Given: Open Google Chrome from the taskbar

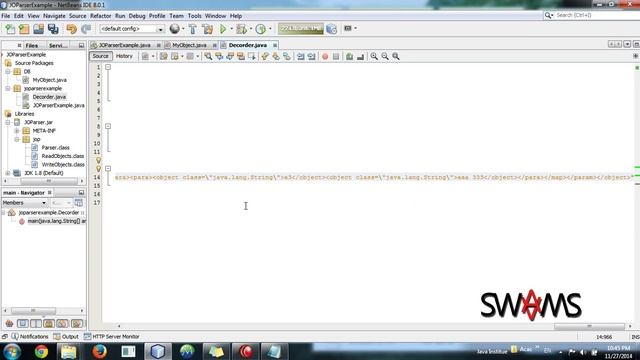Looking at the screenshot, I should (x=41, y=351).
